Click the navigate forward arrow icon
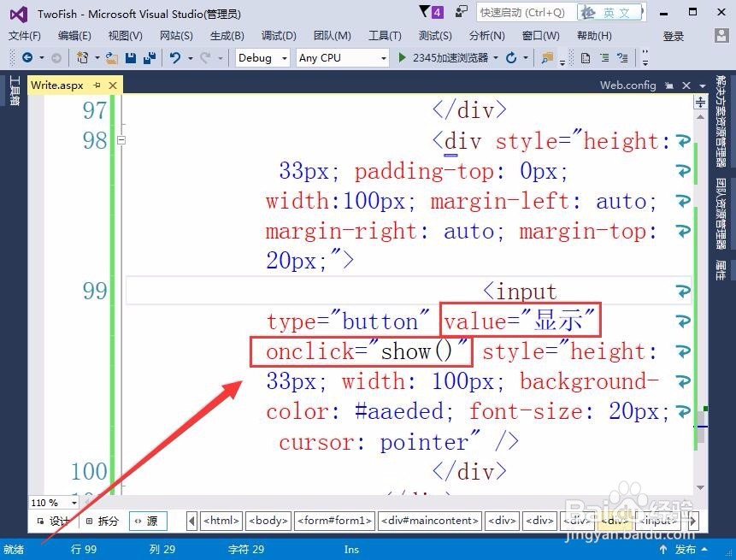 [56, 58]
